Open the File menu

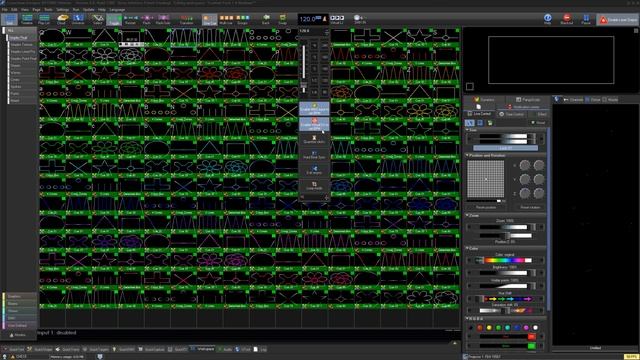click(x=4, y=9)
